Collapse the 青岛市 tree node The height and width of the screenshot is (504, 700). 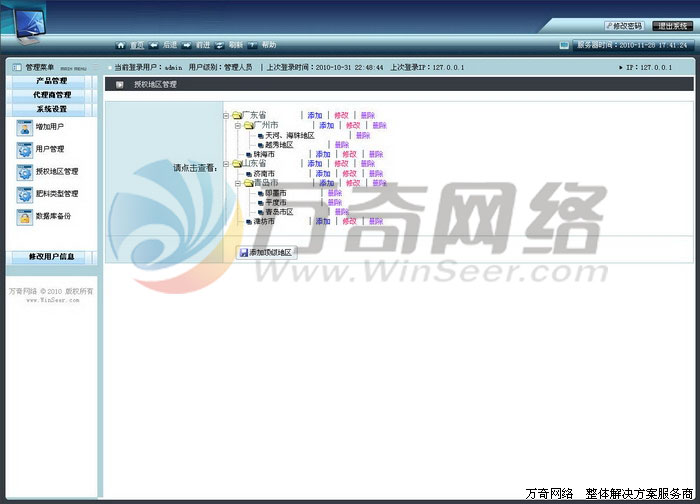(238, 183)
